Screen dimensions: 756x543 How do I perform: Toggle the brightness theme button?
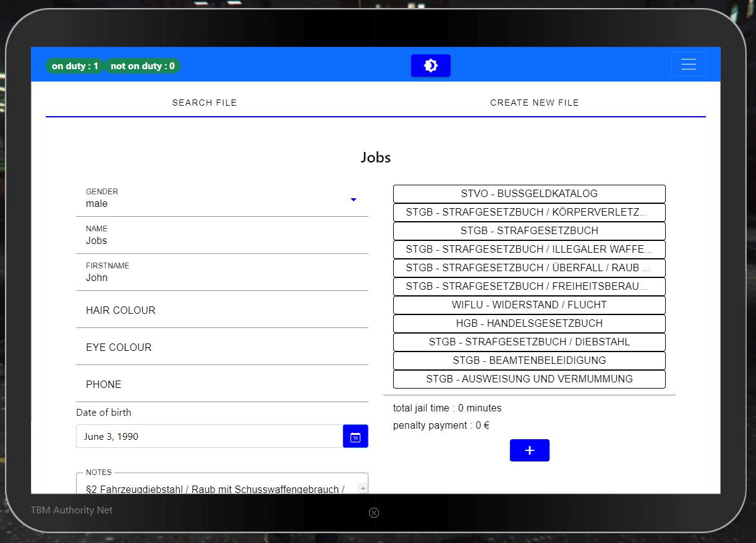pos(431,65)
